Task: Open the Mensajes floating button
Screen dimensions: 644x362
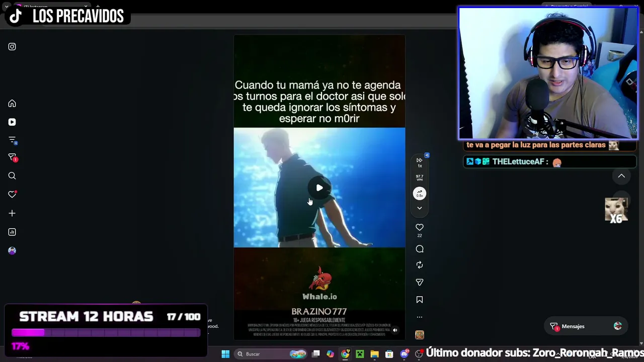Action: point(586,326)
